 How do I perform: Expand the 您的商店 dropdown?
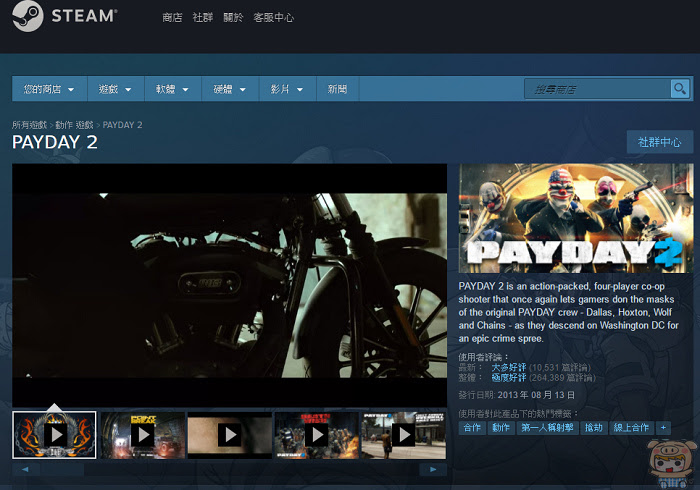[49, 89]
